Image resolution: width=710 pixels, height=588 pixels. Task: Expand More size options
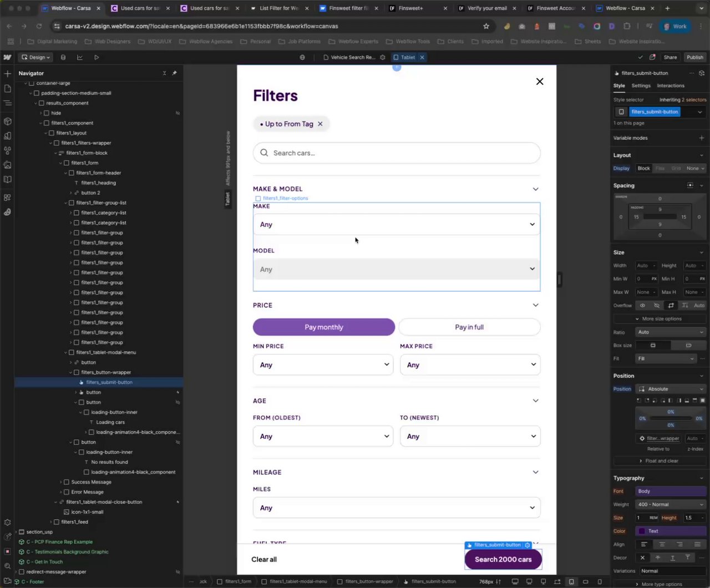[658, 319]
